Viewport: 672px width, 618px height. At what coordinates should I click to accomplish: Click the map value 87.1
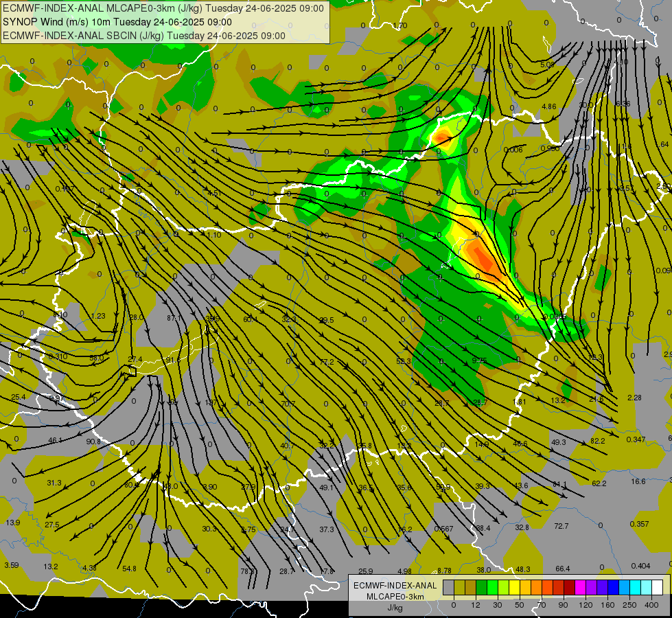coord(174,318)
